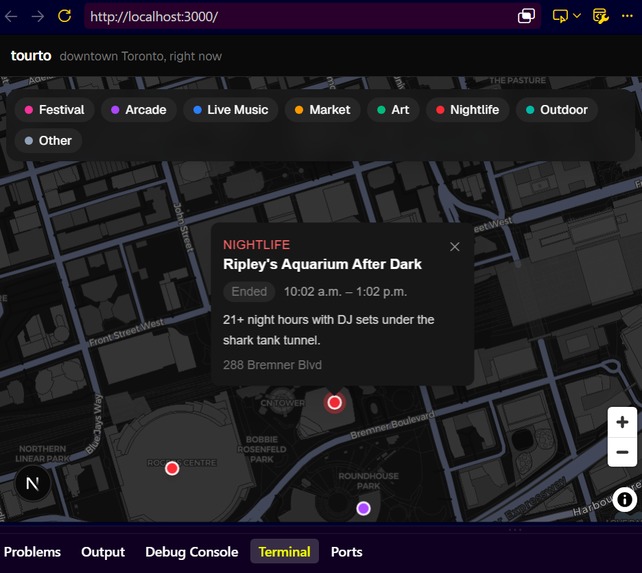Select the red marker on Rogers Centre
642x573 pixels.
(172, 468)
